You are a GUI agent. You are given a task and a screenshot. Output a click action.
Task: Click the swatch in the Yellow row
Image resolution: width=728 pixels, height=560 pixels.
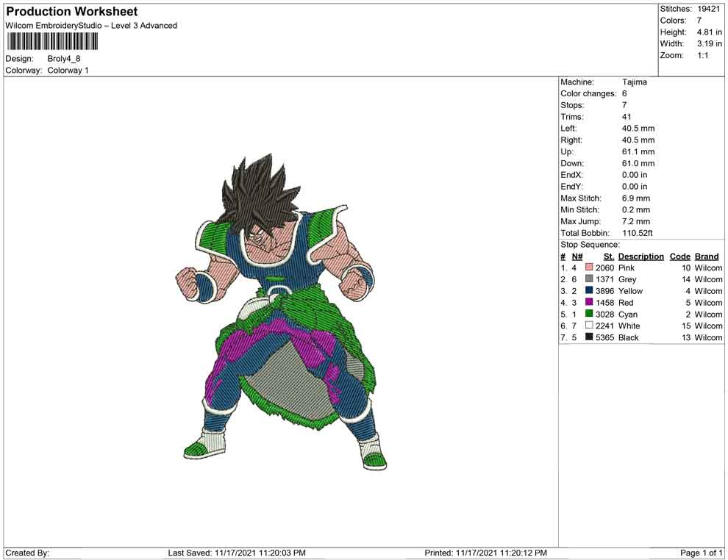tap(589, 291)
